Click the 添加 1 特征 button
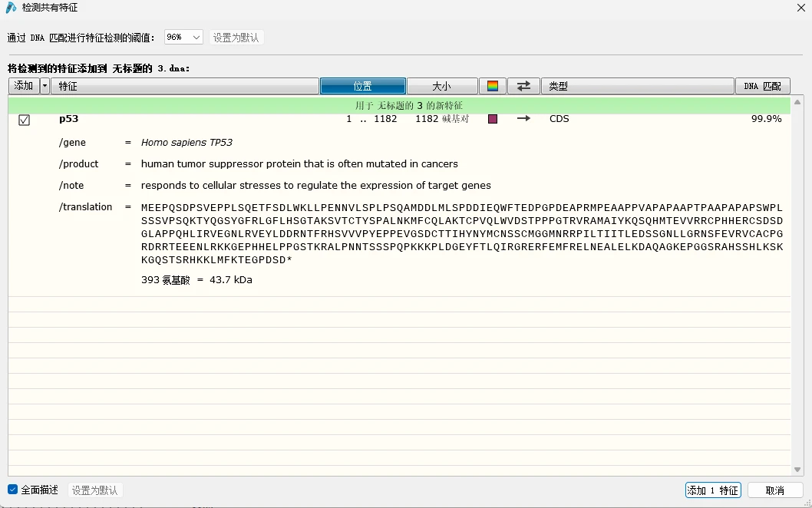The height and width of the screenshot is (508, 812). click(x=712, y=490)
